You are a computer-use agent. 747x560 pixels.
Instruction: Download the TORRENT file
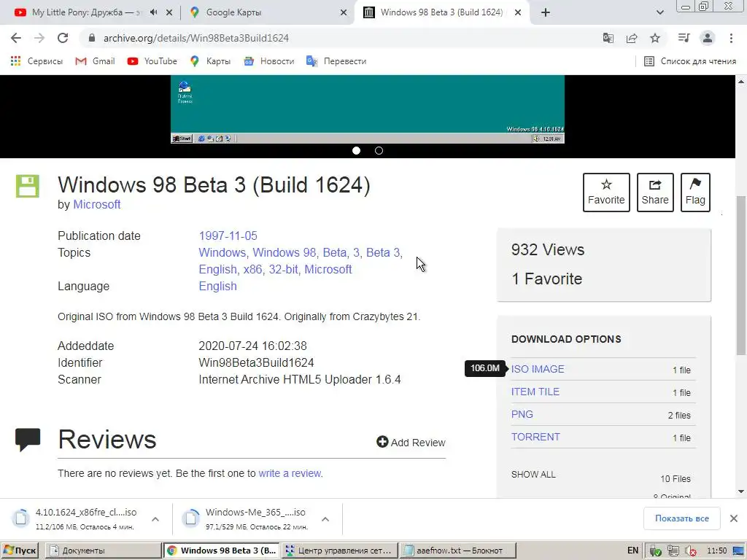(x=535, y=437)
